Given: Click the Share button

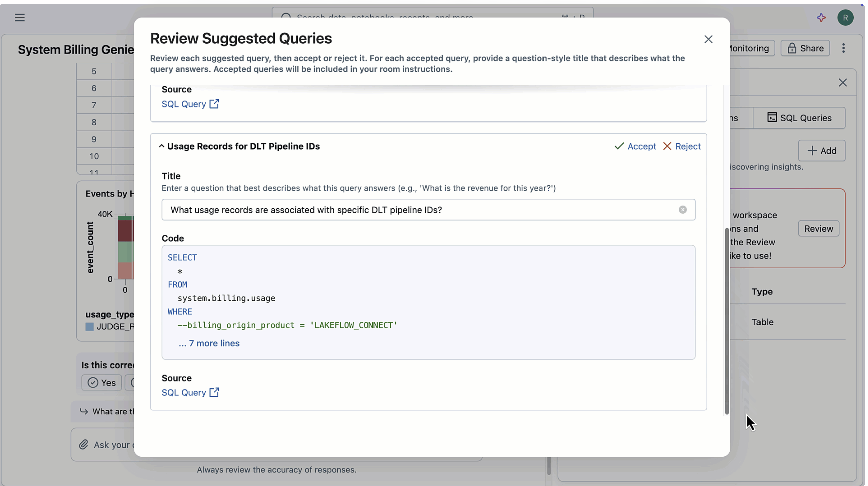Looking at the screenshot, I should tap(805, 48).
